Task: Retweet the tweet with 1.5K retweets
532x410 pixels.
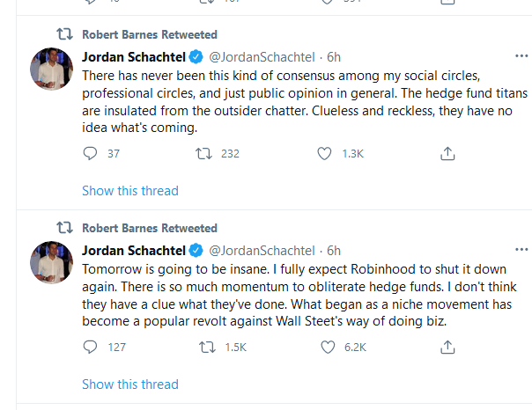Action: pos(202,348)
